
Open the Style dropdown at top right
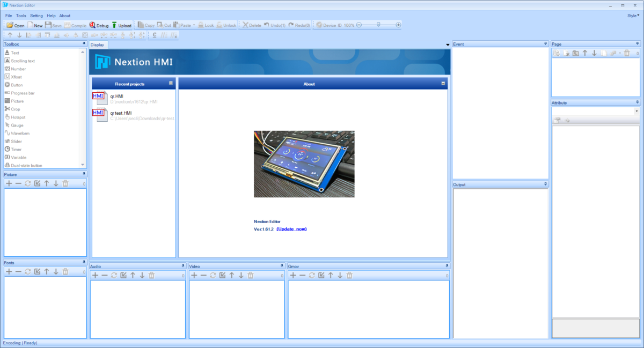pyautogui.click(x=634, y=16)
